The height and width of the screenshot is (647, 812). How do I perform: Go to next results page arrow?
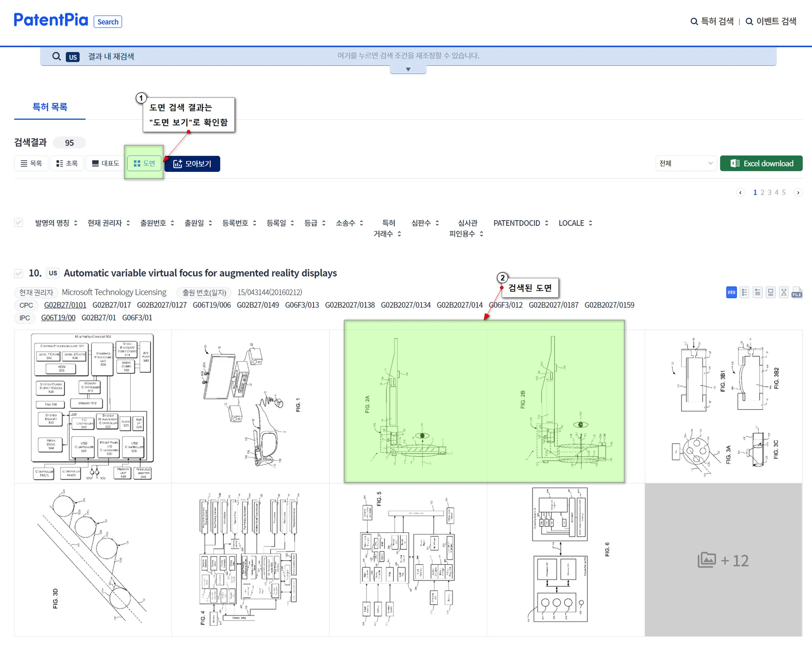point(798,192)
